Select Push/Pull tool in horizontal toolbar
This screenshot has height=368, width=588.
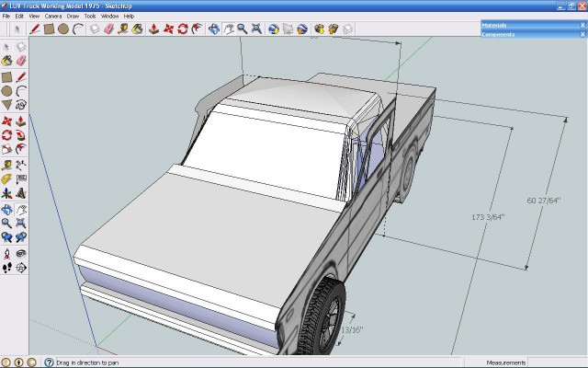[153, 29]
